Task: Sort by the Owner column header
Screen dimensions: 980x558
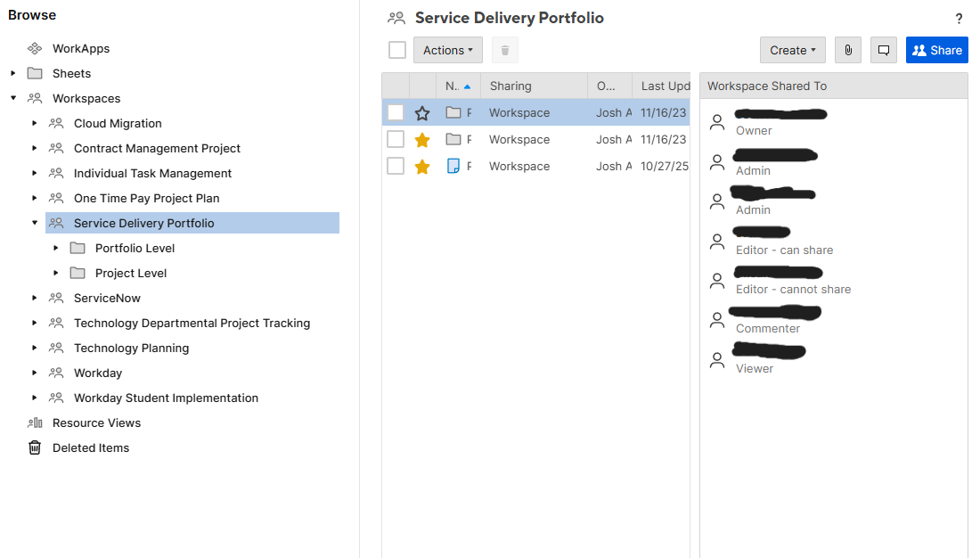Action: [x=609, y=86]
